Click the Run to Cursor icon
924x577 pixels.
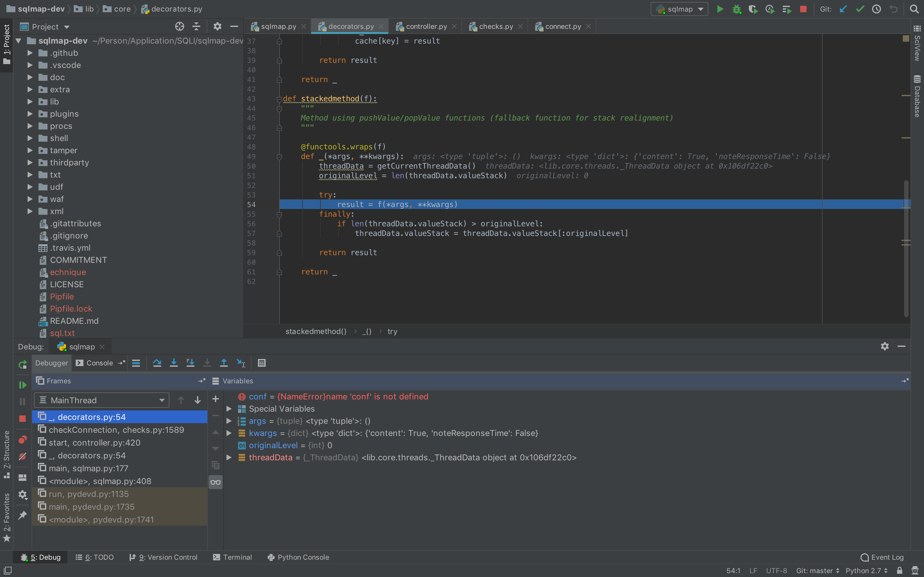pos(241,363)
